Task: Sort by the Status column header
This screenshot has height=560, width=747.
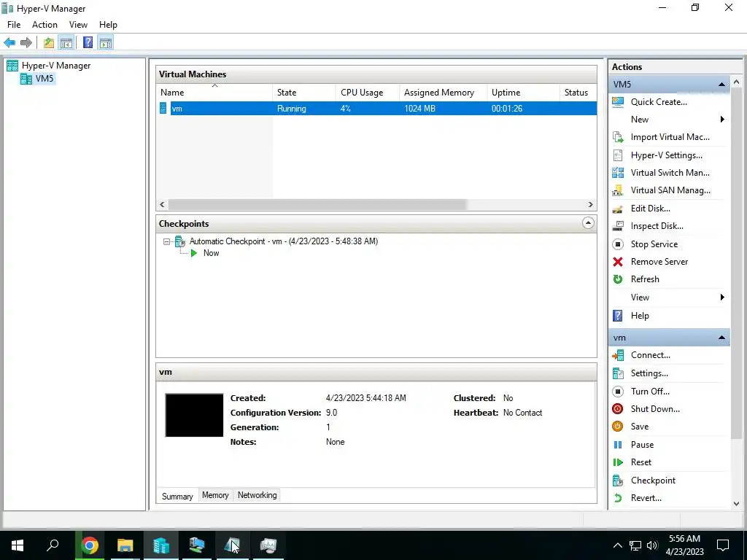Action: click(x=578, y=93)
